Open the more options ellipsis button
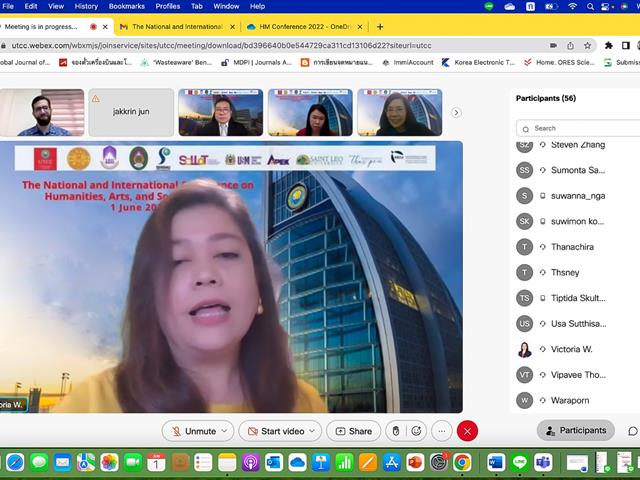This screenshot has width=640, height=480. coord(442,431)
